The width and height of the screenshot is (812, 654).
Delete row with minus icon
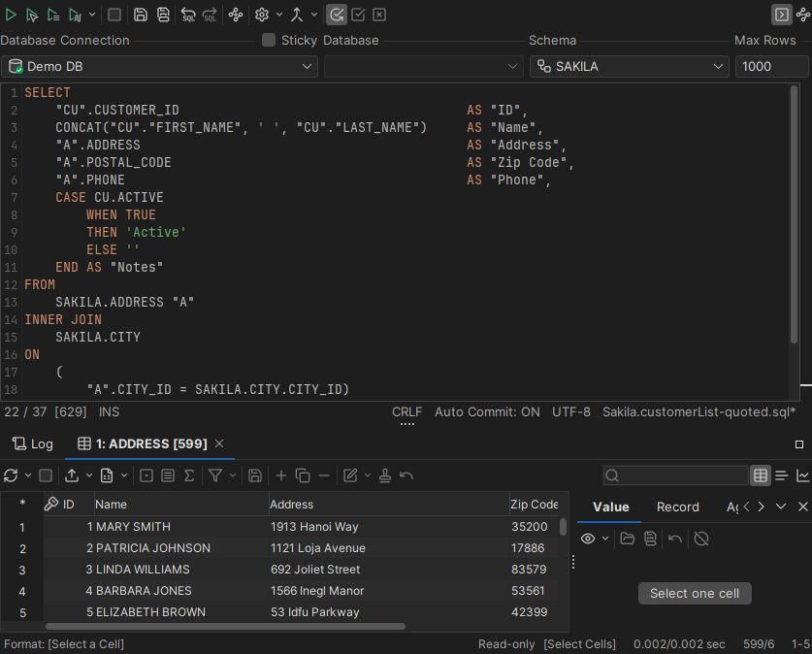[324, 475]
